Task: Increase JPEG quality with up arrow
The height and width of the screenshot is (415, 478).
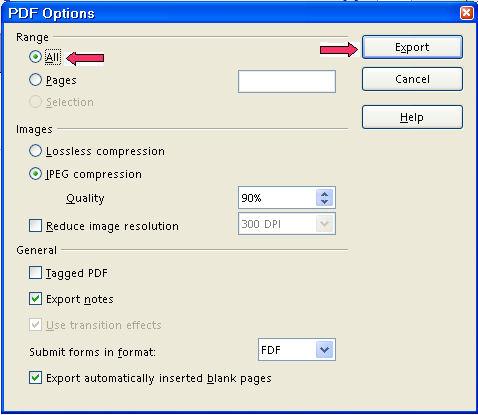Action: (x=324, y=194)
